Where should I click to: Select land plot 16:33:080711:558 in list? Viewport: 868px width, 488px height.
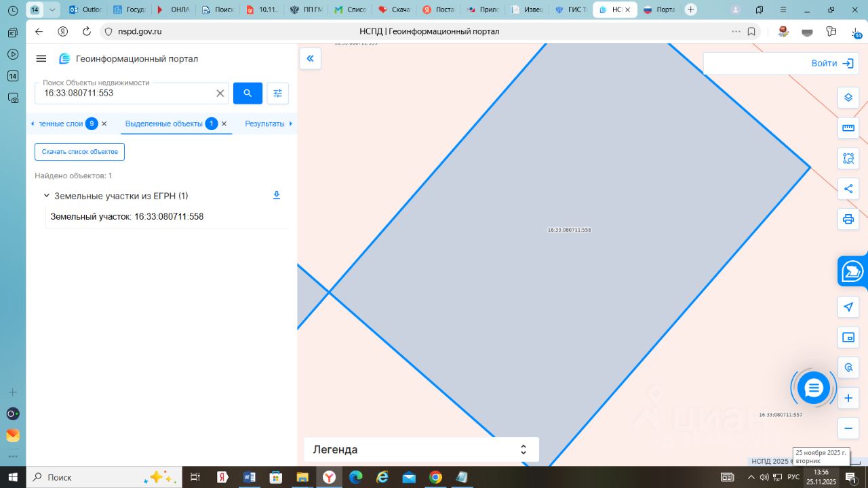click(x=127, y=217)
